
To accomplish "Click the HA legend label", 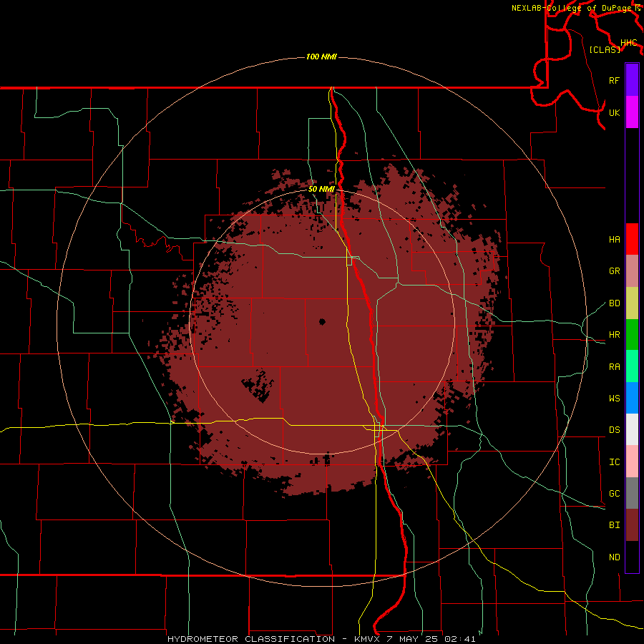I will [614, 240].
